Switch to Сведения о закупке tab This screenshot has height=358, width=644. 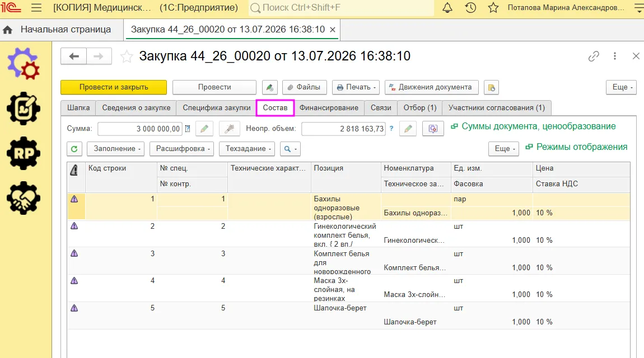pos(136,108)
